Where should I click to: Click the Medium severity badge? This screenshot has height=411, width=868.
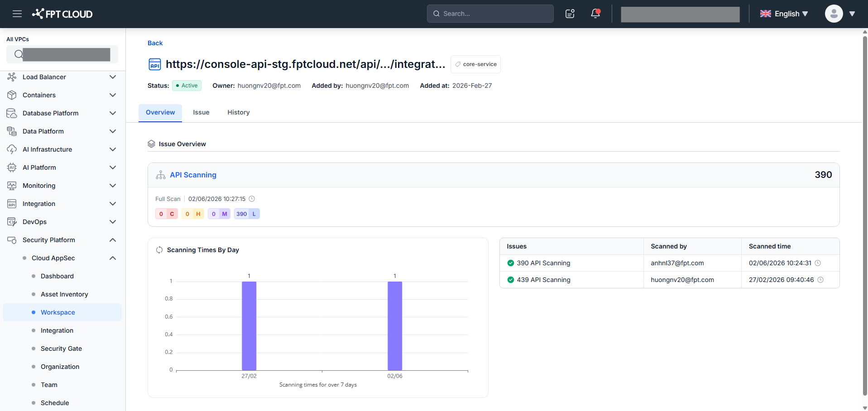(219, 214)
